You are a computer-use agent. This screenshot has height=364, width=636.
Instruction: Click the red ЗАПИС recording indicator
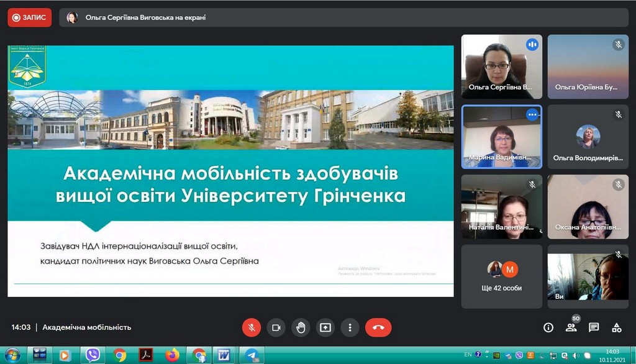pyautogui.click(x=30, y=17)
